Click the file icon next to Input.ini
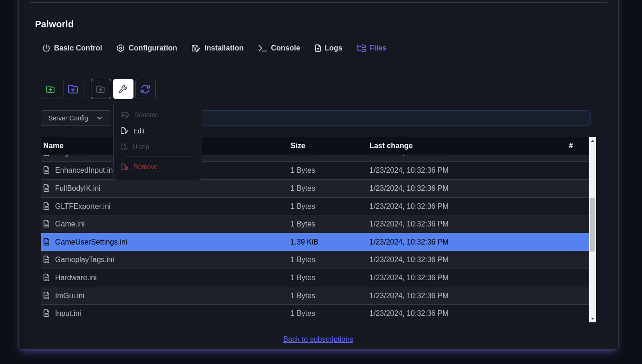Image resolution: width=642 pixels, height=364 pixels. point(46,313)
